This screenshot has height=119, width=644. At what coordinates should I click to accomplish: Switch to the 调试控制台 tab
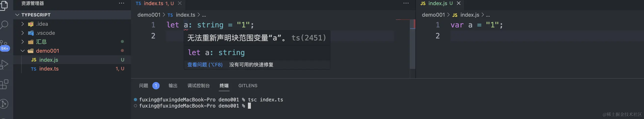(198, 85)
